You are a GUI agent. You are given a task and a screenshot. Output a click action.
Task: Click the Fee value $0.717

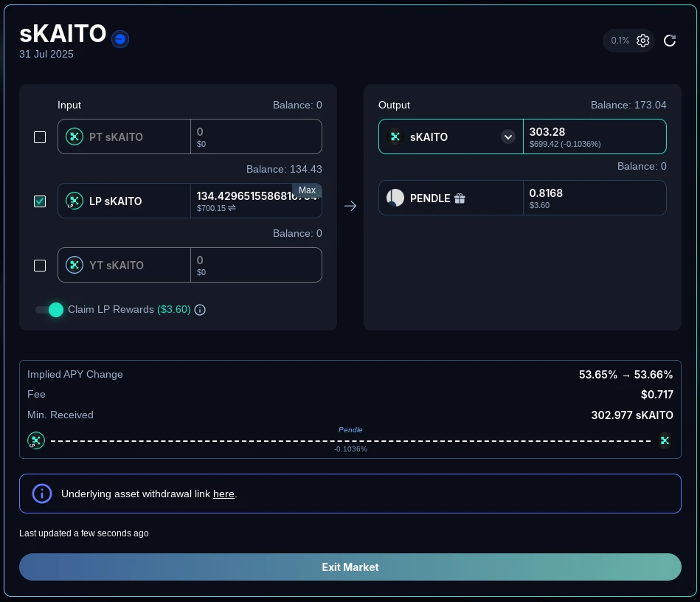pos(657,395)
